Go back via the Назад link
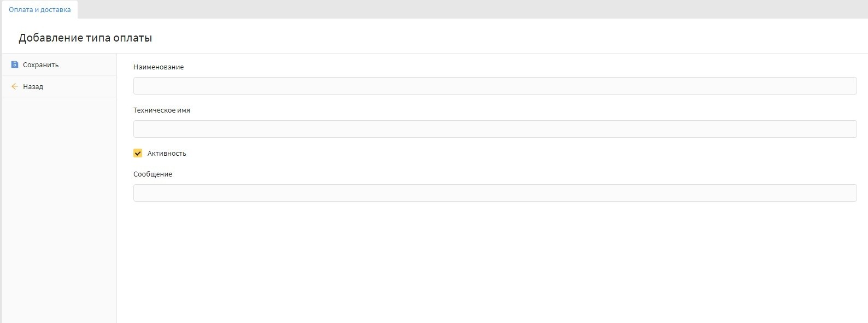Image resolution: width=868 pixels, height=323 pixels. [33, 86]
